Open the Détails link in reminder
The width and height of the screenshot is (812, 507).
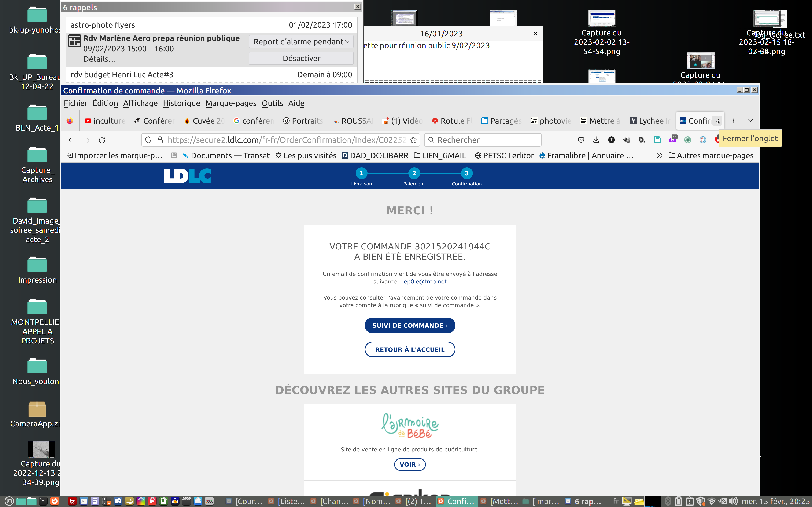click(99, 59)
